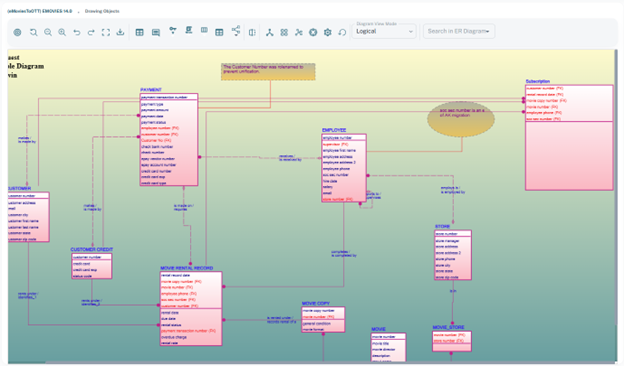Select the MOVIE entity title
The image size is (624, 366).
click(378, 329)
